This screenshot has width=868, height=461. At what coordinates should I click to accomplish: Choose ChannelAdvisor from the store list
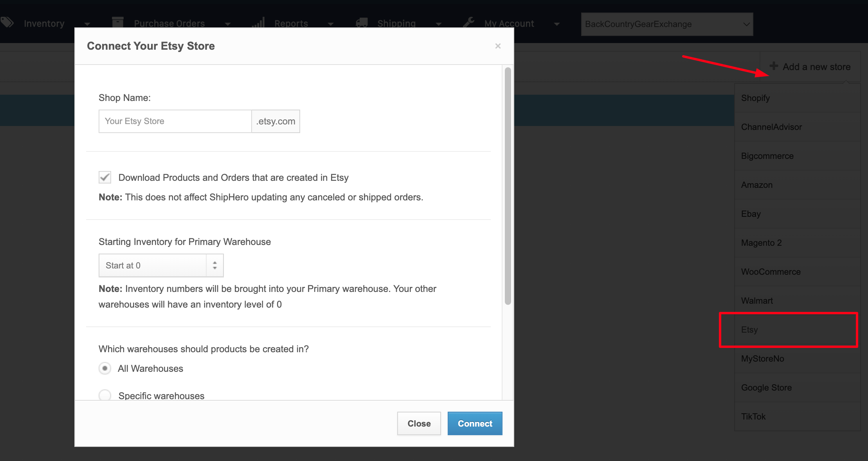(797, 127)
